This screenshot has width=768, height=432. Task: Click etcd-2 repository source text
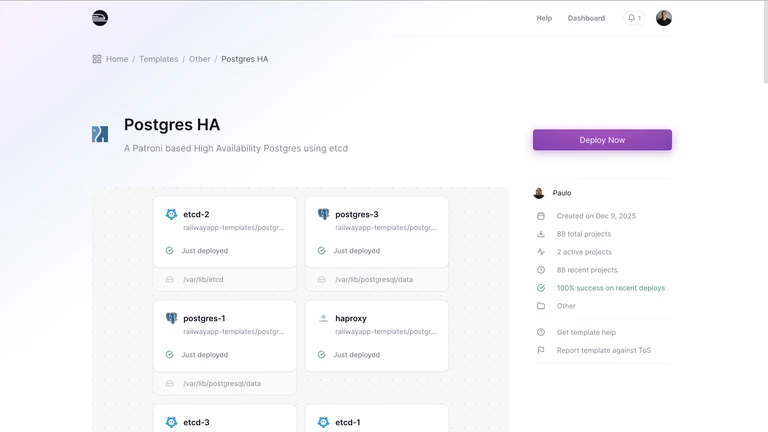[234, 228]
